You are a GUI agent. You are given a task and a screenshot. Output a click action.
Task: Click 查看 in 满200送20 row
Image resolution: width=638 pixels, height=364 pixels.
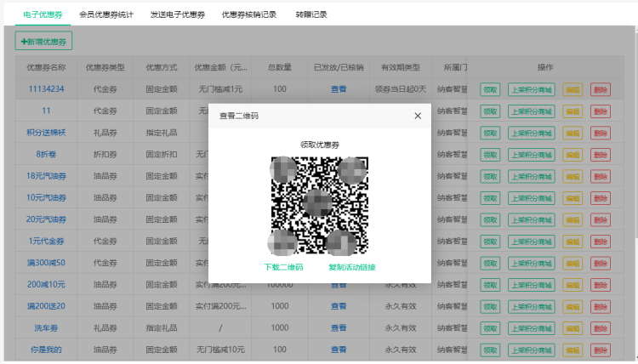[339, 306]
